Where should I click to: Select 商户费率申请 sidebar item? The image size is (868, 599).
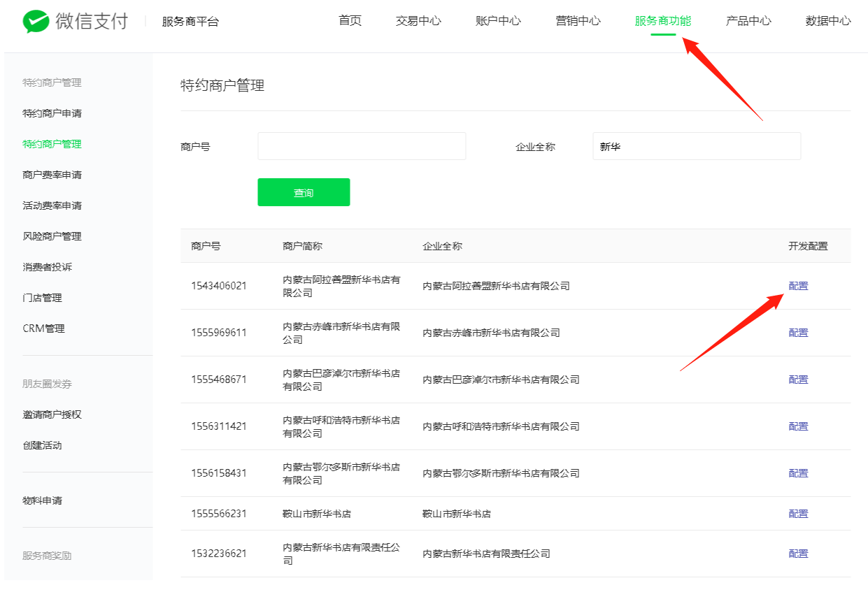[x=52, y=175]
